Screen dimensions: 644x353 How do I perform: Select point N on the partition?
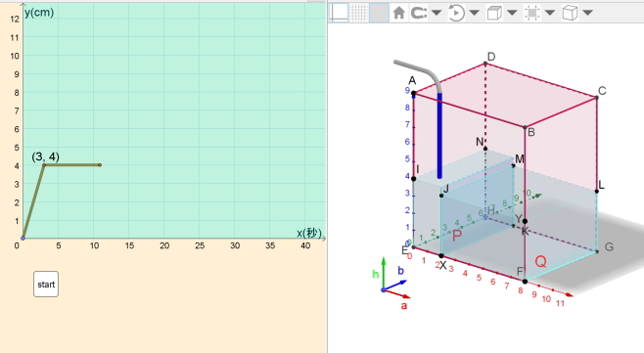coord(485,149)
